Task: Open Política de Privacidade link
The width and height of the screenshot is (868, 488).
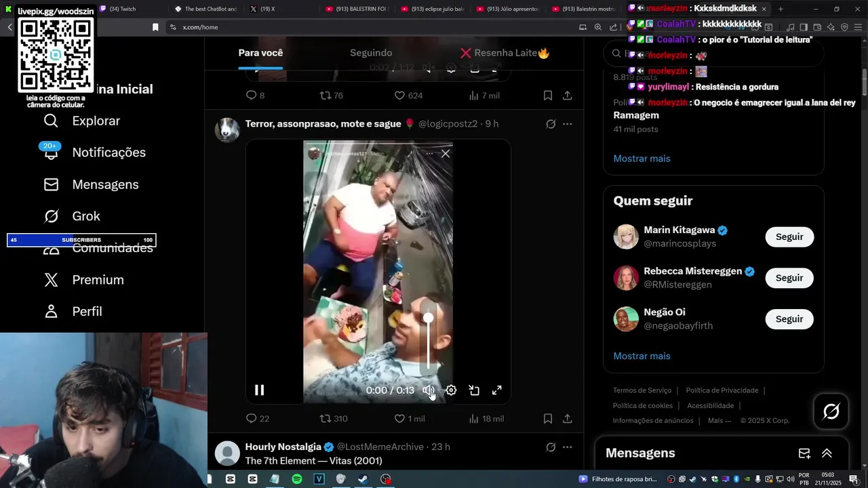Action: [x=722, y=390]
